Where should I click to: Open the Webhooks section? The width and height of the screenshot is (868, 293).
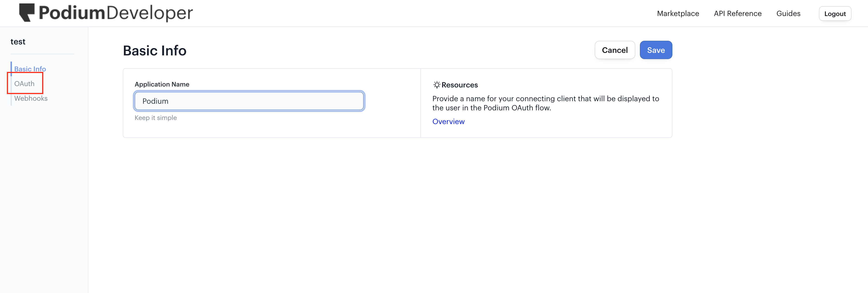(31, 98)
